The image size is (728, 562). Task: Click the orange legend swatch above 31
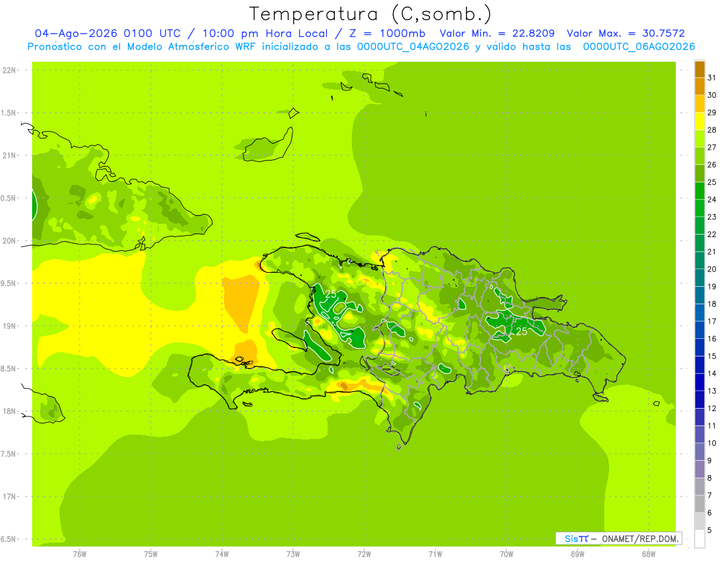coord(699,69)
